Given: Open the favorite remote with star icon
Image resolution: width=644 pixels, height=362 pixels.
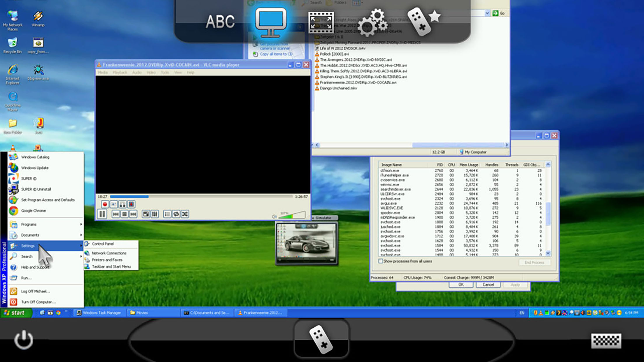Looking at the screenshot, I should (423, 21).
